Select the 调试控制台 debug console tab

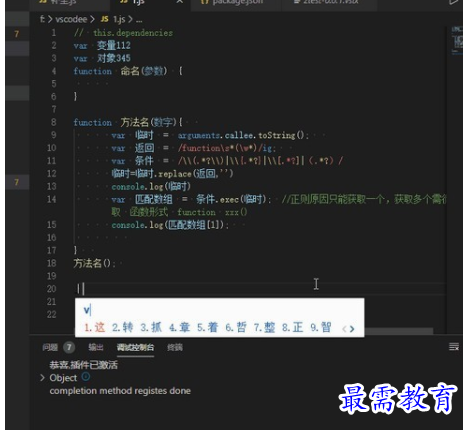coord(135,348)
